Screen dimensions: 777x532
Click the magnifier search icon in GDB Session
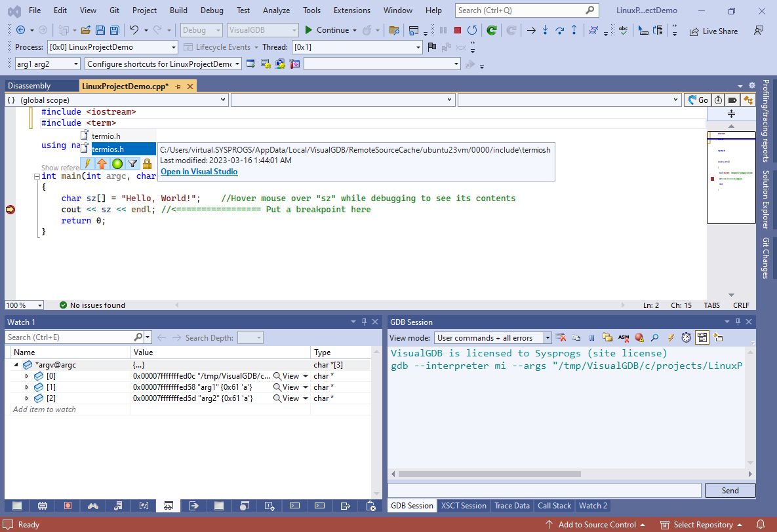[654, 338]
